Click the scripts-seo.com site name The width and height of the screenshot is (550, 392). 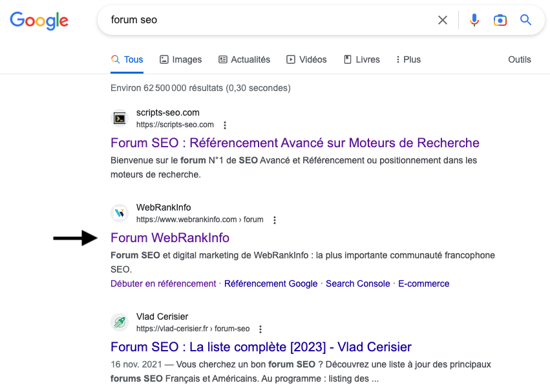pyautogui.click(x=167, y=112)
